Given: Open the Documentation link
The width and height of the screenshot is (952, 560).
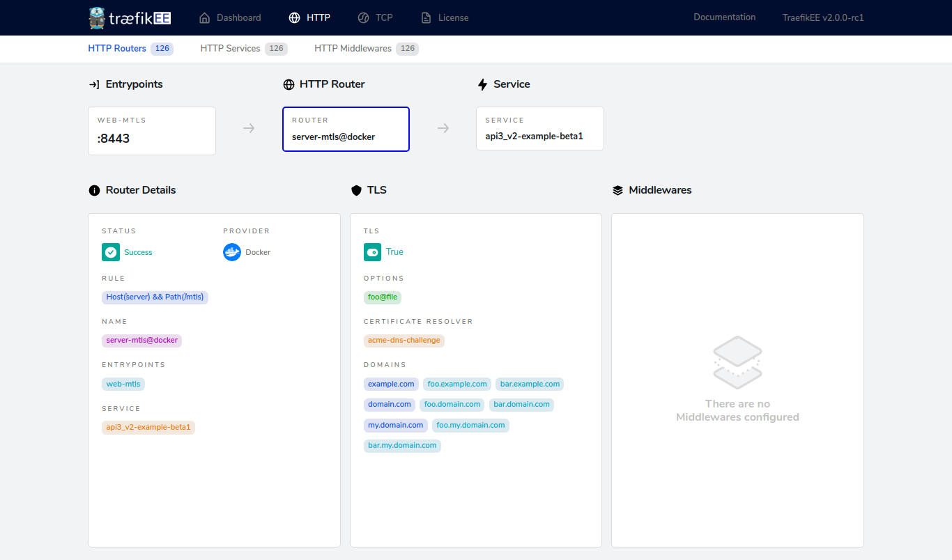Looking at the screenshot, I should coord(724,17).
